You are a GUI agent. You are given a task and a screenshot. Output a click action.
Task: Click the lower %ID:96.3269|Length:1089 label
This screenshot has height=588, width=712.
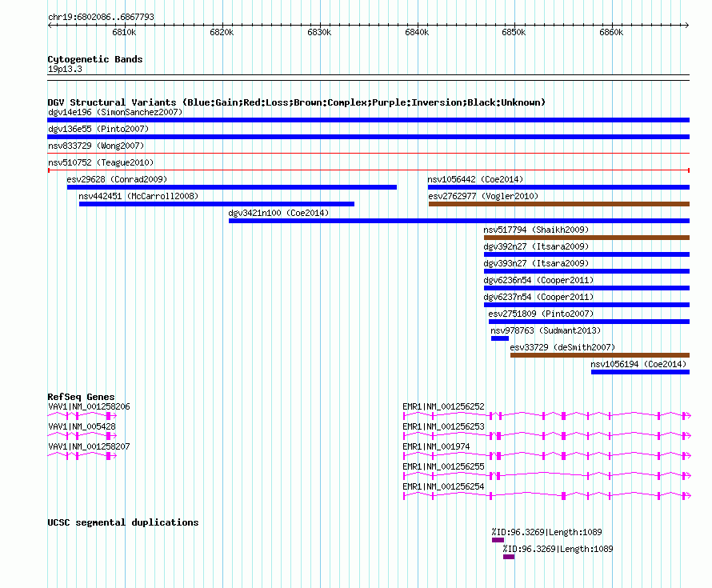click(558, 549)
